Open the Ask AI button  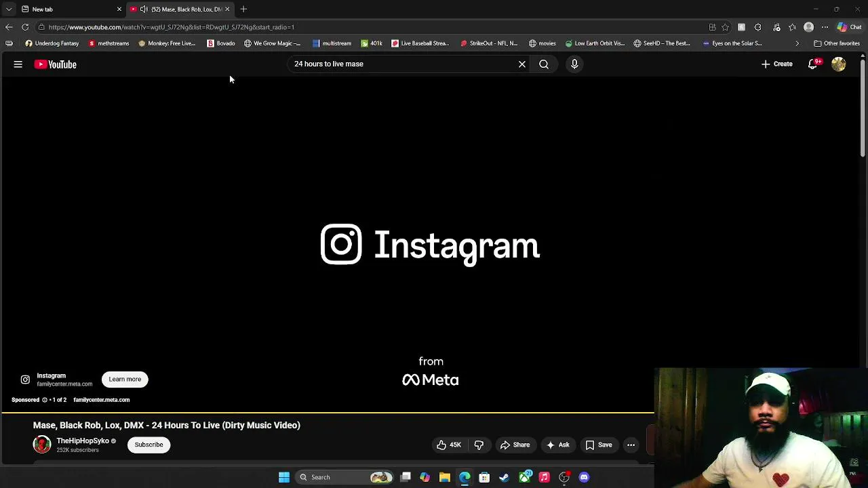point(557,445)
